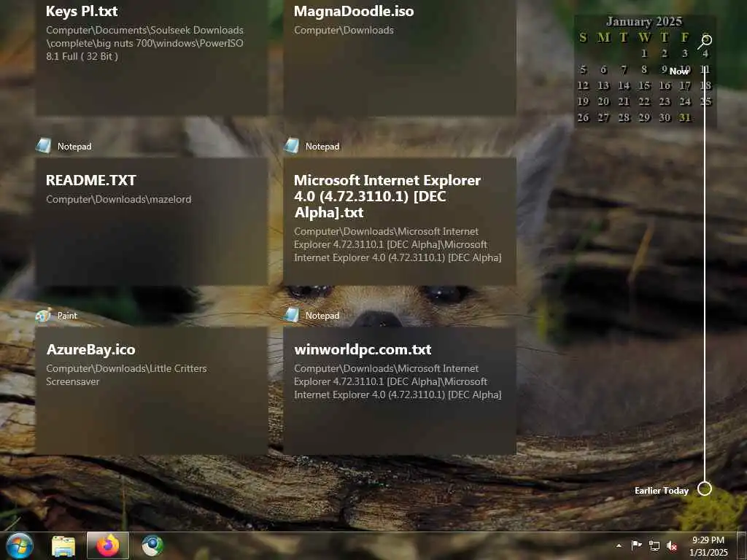Select January 22 on the calendar
This screenshot has width=747, height=560.
[x=644, y=101]
